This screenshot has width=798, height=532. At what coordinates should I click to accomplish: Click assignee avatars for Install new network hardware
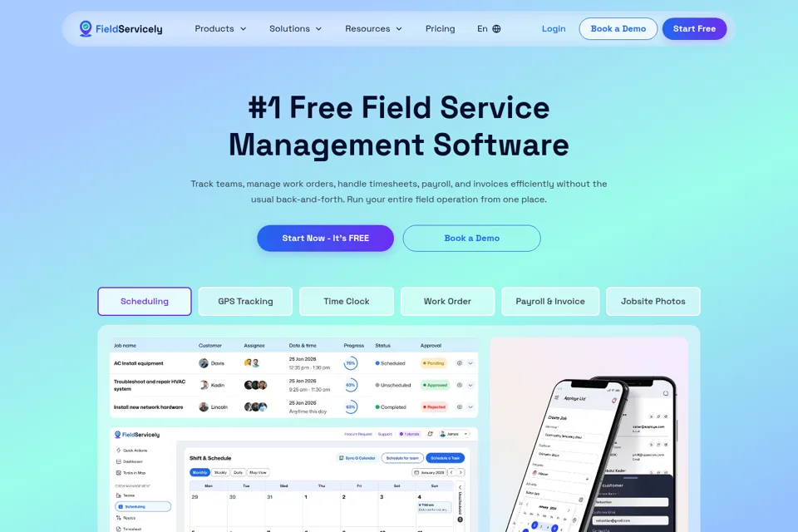pos(255,406)
